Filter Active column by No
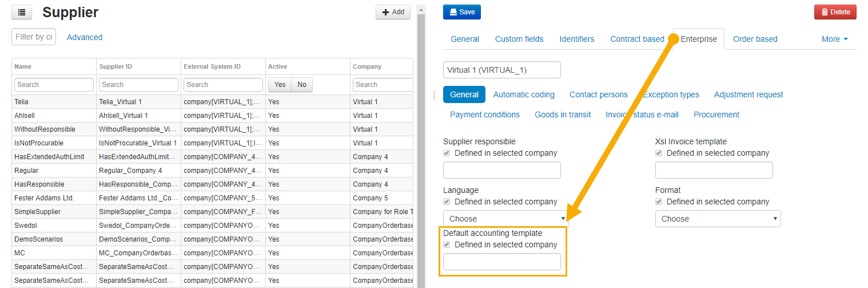Viewport: 868px width, 288px height. 302,85
